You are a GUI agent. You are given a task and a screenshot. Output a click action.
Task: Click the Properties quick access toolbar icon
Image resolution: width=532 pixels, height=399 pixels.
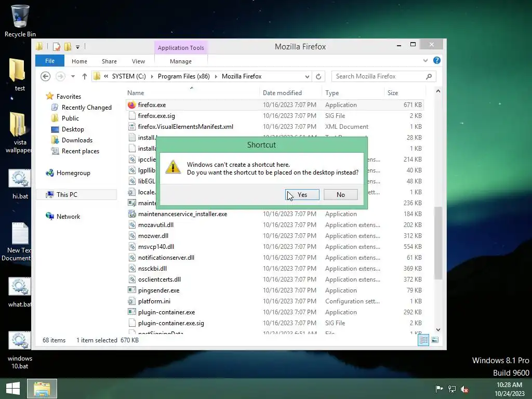click(57, 46)
